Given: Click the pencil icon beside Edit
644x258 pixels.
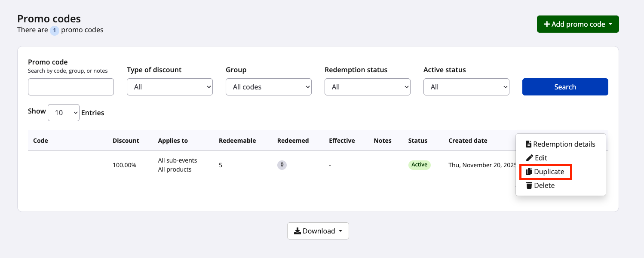Looking at the screenshot, I should (530, 158).
